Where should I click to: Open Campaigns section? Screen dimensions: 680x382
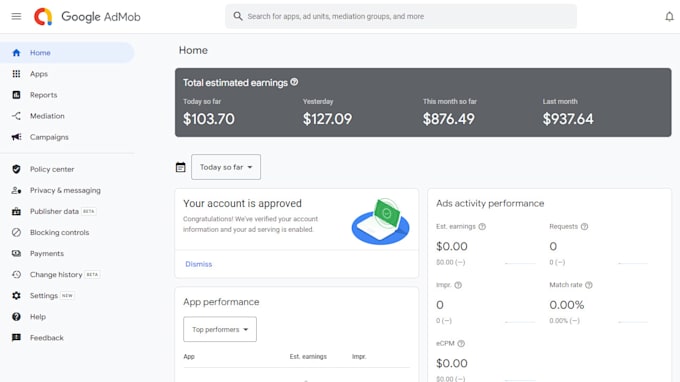67,137
